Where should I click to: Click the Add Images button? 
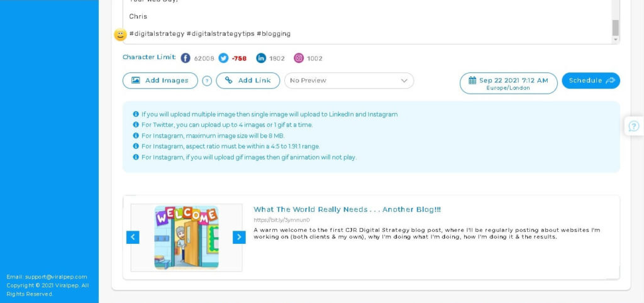(x=160, y=80)
